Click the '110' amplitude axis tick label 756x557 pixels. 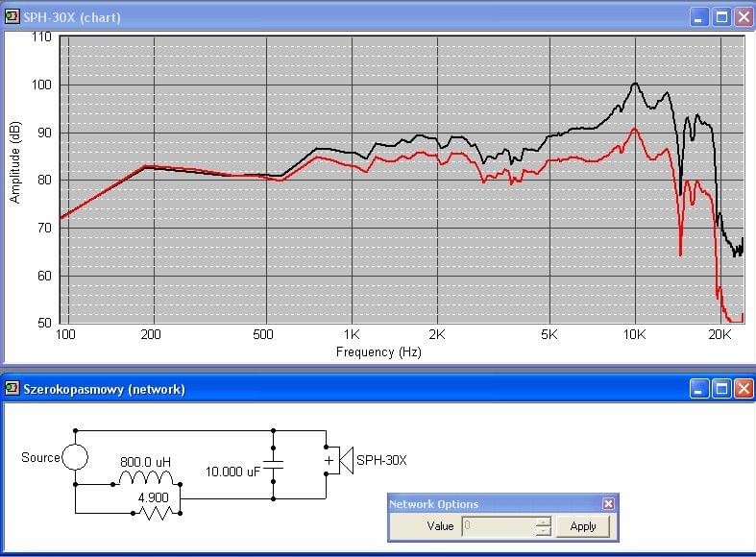tap(41, 37)
